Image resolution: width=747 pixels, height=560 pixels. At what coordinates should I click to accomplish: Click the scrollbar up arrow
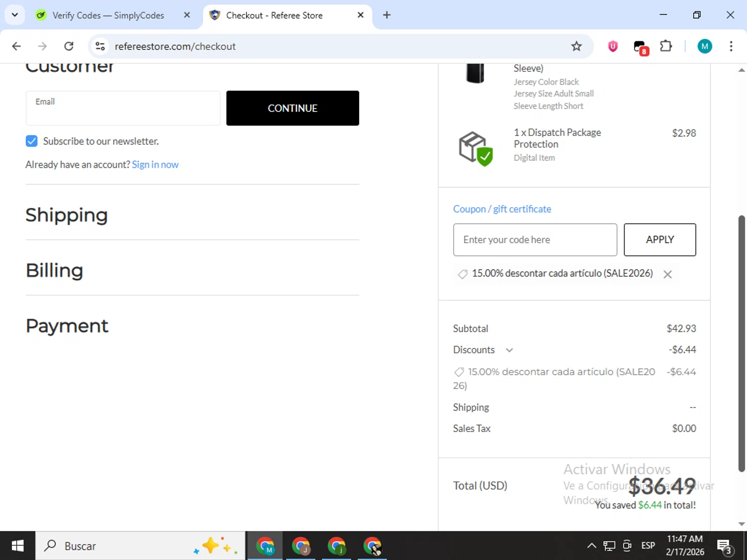point(742,70)
